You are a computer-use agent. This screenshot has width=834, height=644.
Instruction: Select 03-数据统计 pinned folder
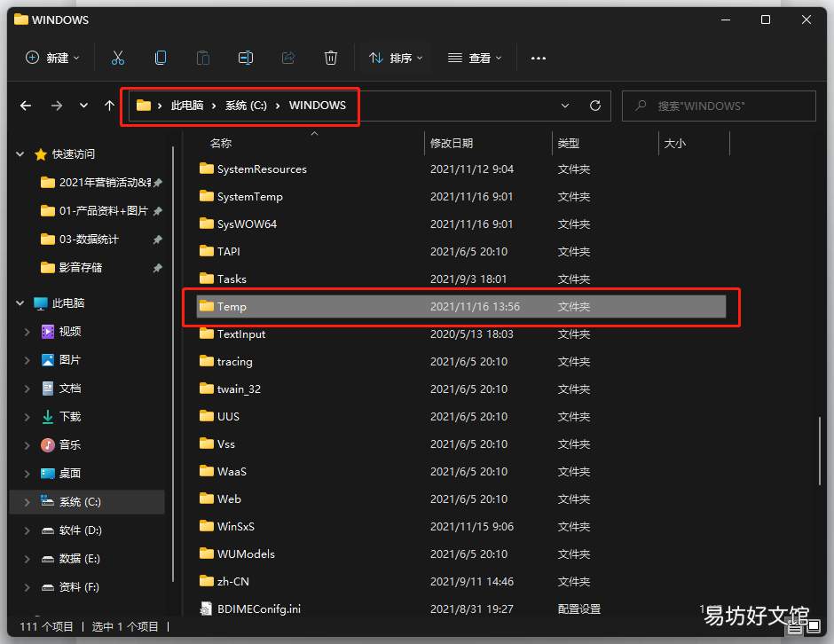tap(101, 240)
